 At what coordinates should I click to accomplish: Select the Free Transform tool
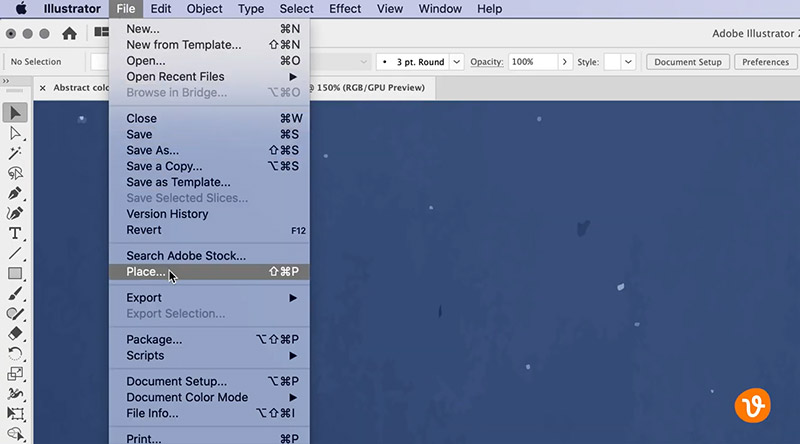click(15, 413)
